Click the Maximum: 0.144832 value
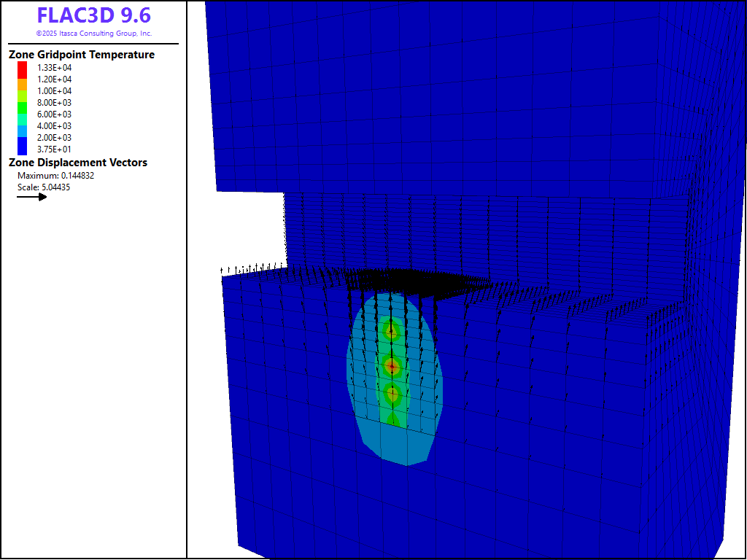This screenshot has width=747, height=560. tap(55, 176)
